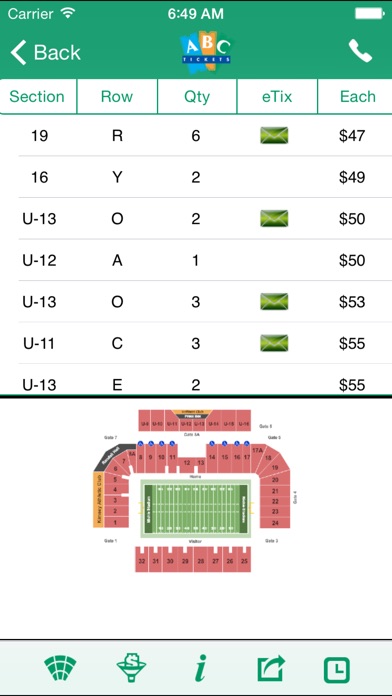392x696 pixels.
Task: Select the U-12 row A $50 listing
Action: [205, 260]
